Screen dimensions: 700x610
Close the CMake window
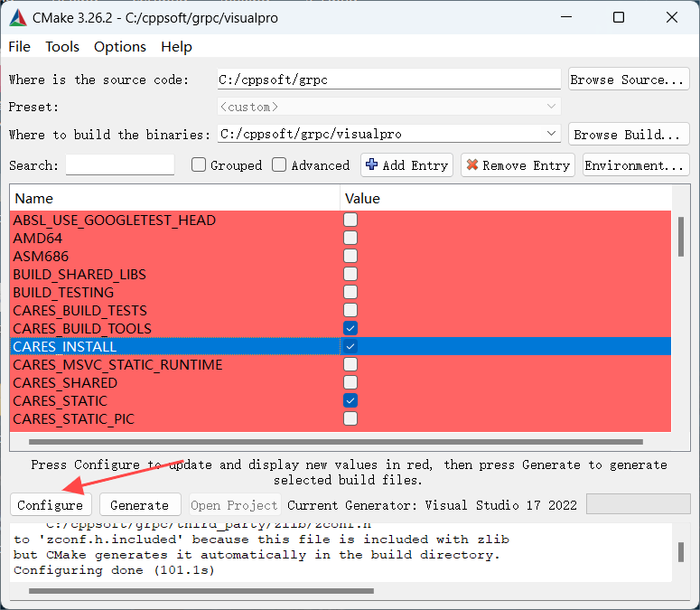[672, 17]
